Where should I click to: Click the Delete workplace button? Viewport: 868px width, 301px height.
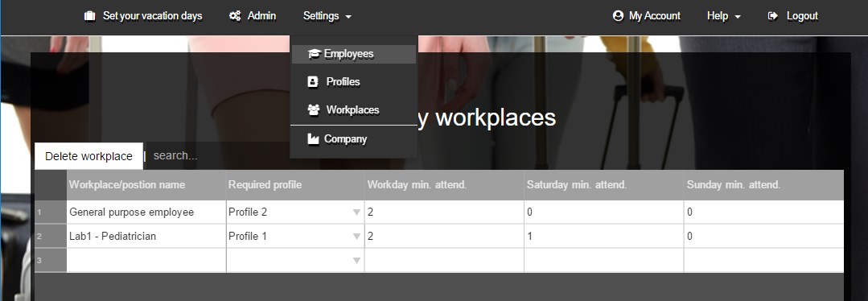tap(88, 156)
